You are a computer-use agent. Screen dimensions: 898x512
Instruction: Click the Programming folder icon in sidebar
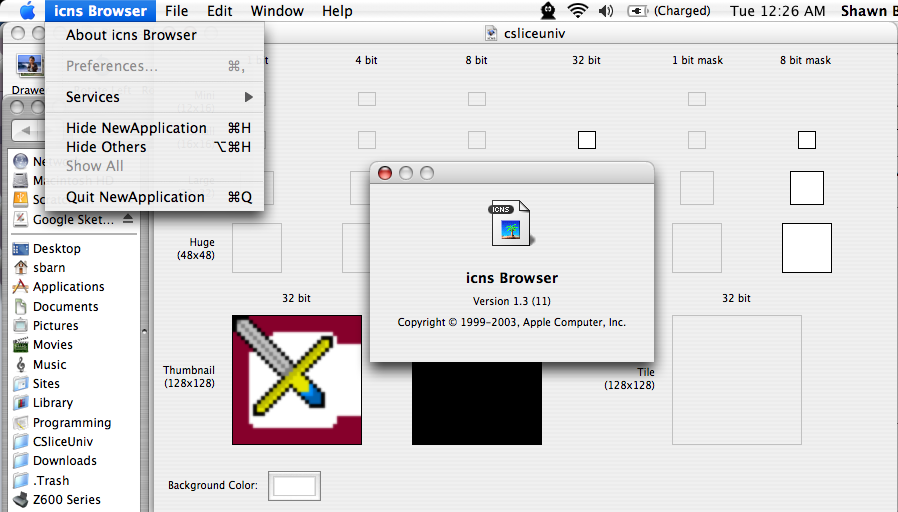[x=21, y=423]
